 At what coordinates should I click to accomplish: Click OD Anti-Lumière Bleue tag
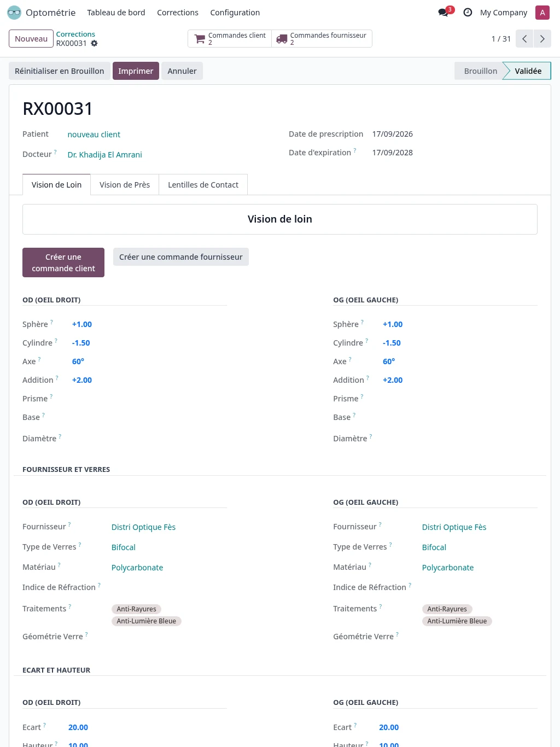point(147,621)
